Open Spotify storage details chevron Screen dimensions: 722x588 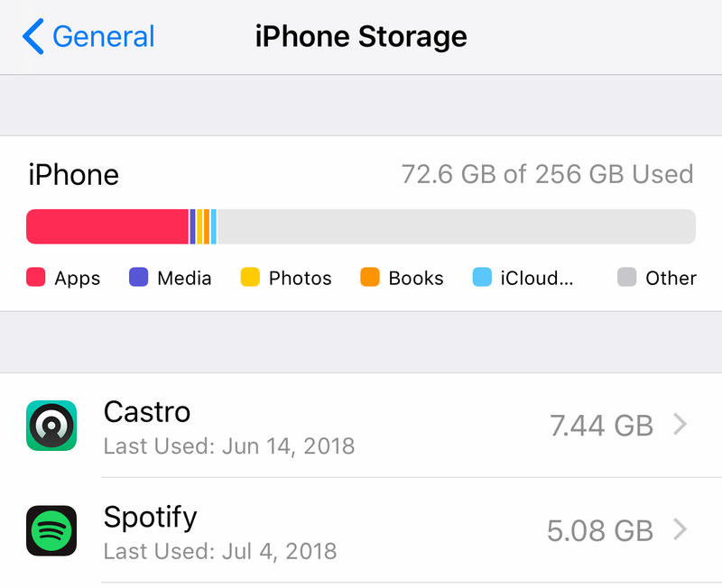point(680,529)
